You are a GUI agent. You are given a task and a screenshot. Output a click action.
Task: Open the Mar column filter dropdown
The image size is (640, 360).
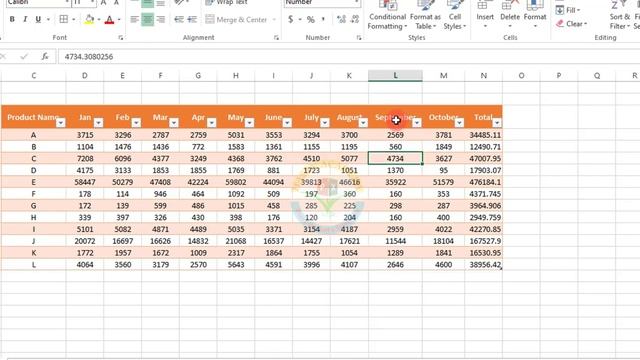[174, 122]
